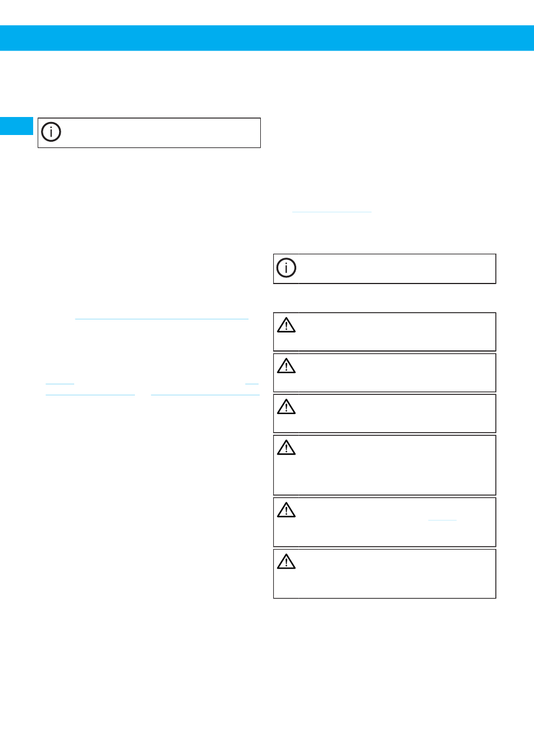The height and width of the screenshot is (756, 534).
Task: Open the last underlined link in the left column
Action: coord(205,395)
